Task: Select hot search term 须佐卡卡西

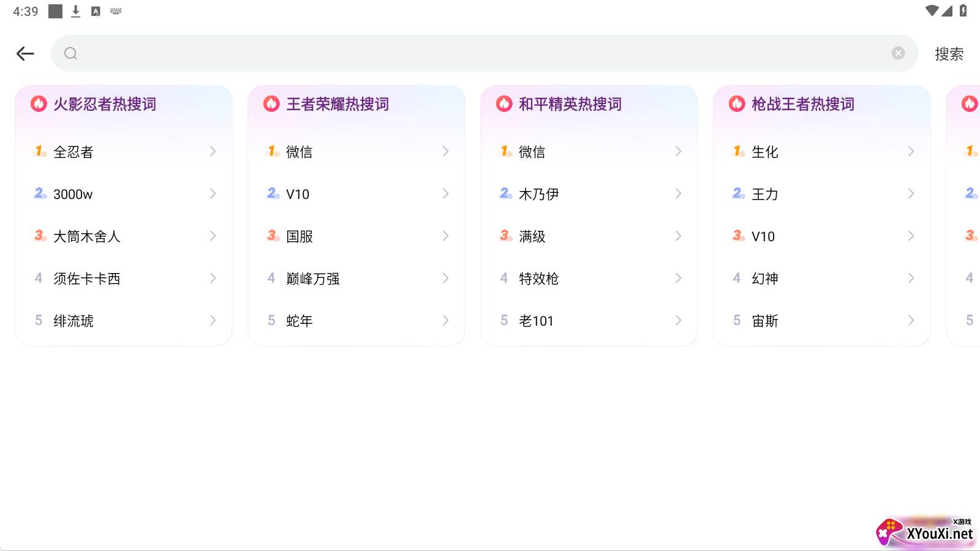Action: [x=86, y=279]
